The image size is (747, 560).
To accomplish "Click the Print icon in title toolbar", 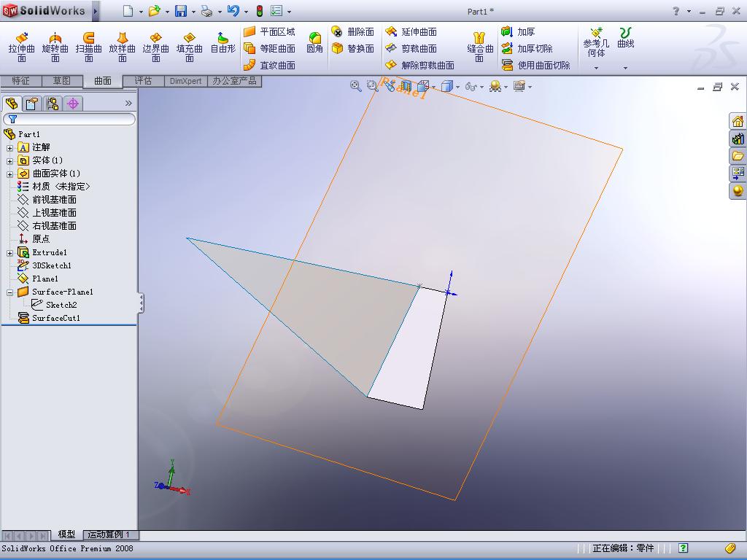I will 206,11.
